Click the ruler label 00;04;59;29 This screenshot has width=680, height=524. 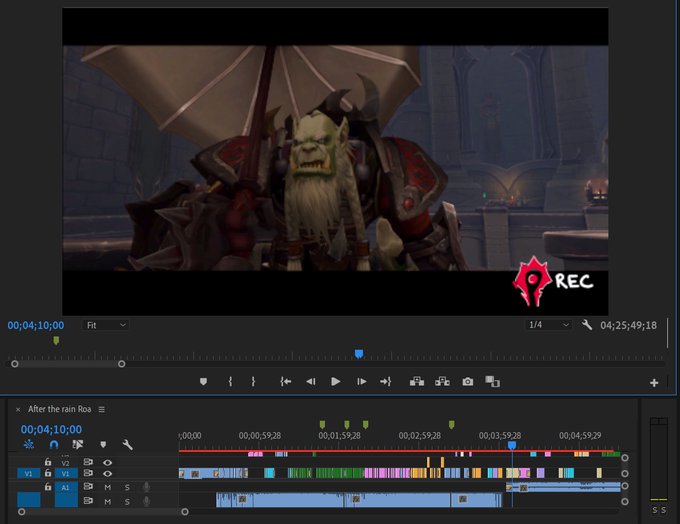coord(580,436)
